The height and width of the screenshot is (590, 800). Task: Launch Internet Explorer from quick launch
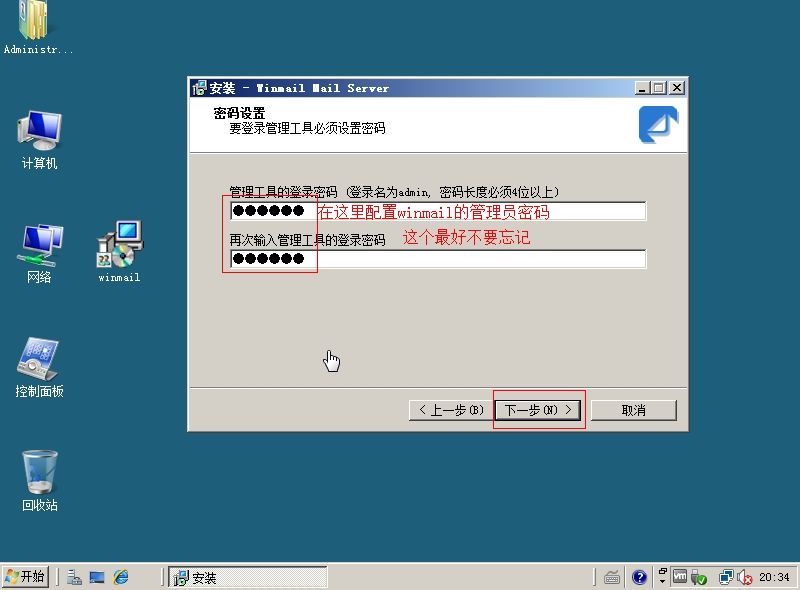tap(121, 577)
